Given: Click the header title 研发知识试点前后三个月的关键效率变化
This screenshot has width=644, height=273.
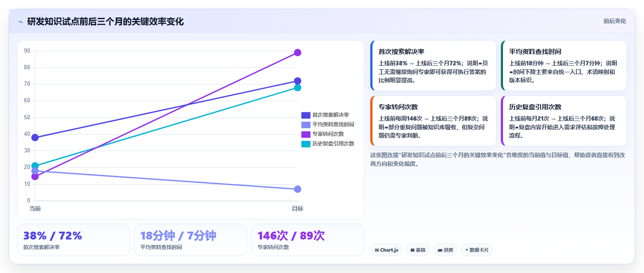Looking at the screenshot, I should pyautogui.click(x=105, y=21).
